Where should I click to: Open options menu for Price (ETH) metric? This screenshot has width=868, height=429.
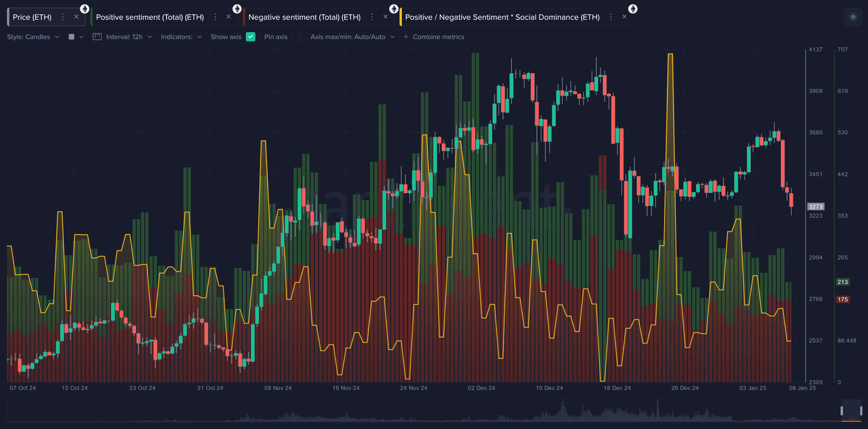point(63,17)
